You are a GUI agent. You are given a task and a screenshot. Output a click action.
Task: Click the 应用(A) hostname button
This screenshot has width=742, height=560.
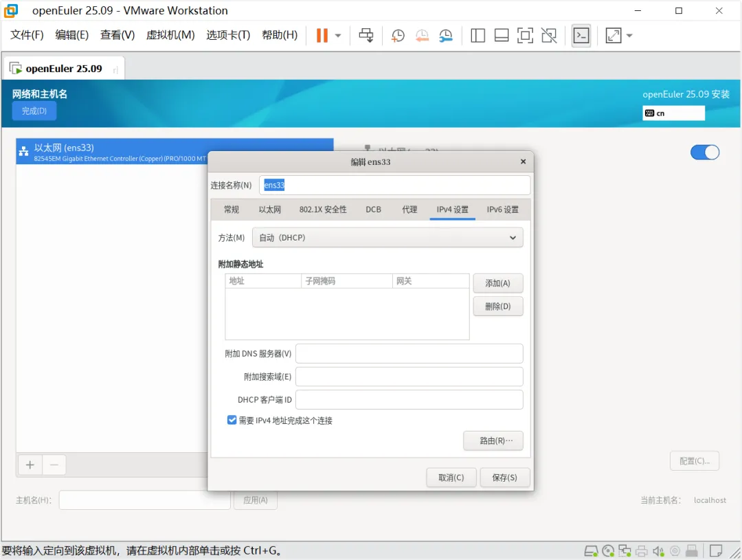[255, 500]
